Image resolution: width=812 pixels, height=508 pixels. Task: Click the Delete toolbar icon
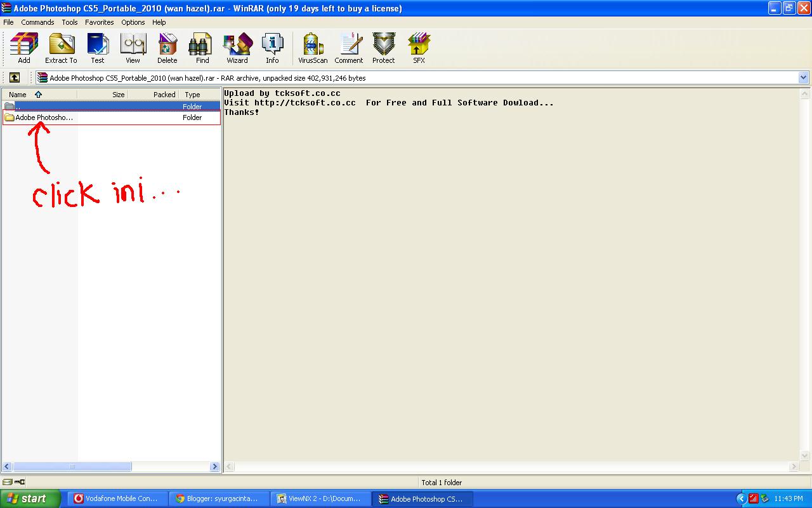167,48
